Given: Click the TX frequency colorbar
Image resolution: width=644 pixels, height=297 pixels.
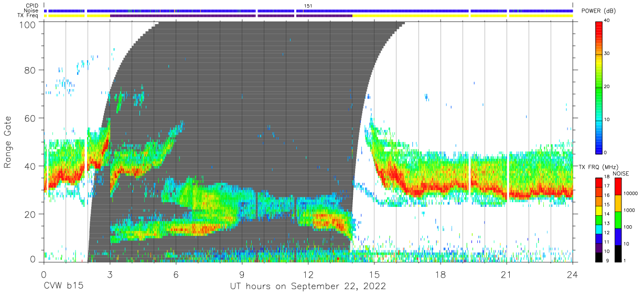Looking at the screenshot, I should coord(599,219).
